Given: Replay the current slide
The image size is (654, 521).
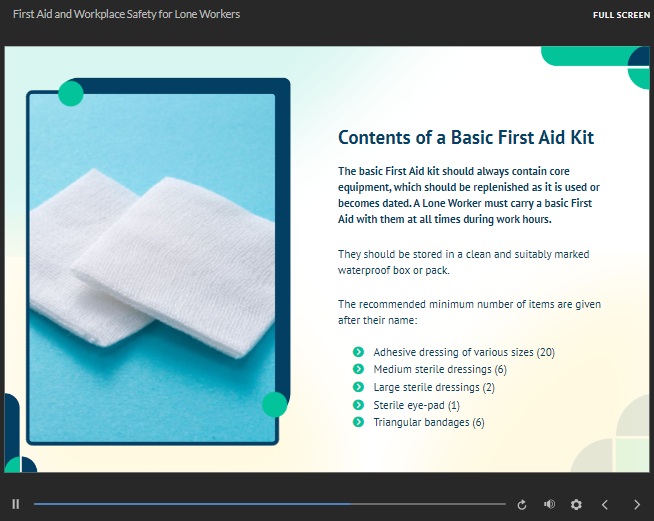Looking at the screenshot, I should pyautogui.click(x=521, y=505).
